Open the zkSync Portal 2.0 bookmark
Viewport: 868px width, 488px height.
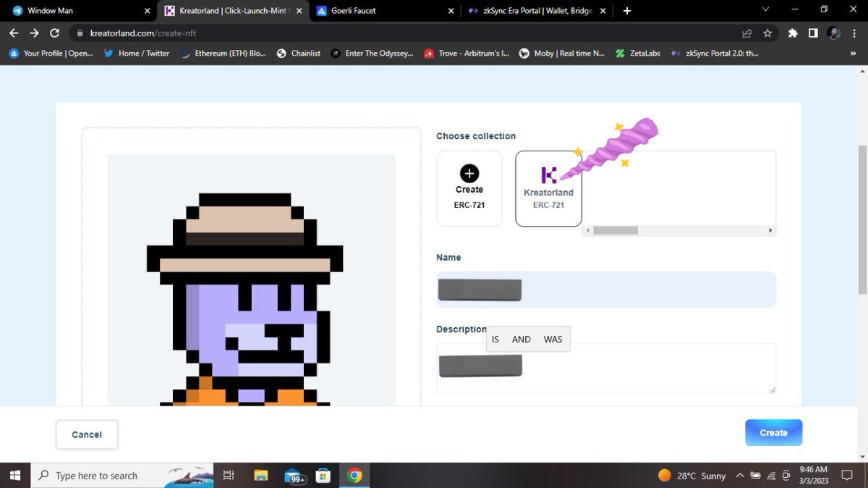(x=715, y=53)
